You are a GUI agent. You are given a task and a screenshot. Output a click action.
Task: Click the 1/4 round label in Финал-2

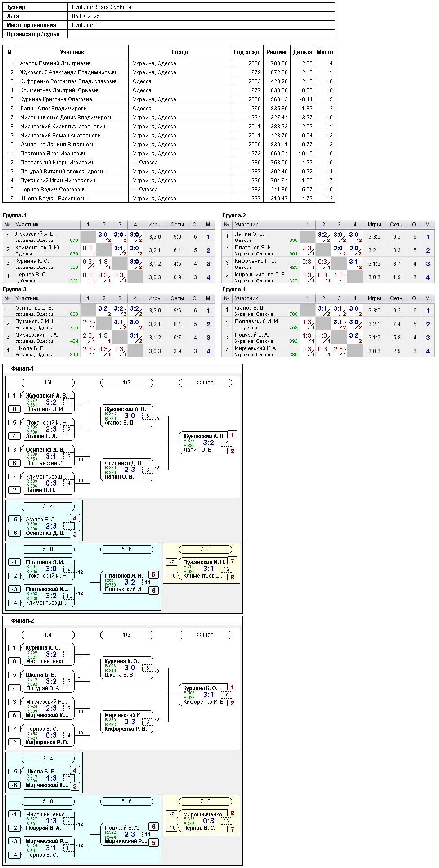point(48,635)
